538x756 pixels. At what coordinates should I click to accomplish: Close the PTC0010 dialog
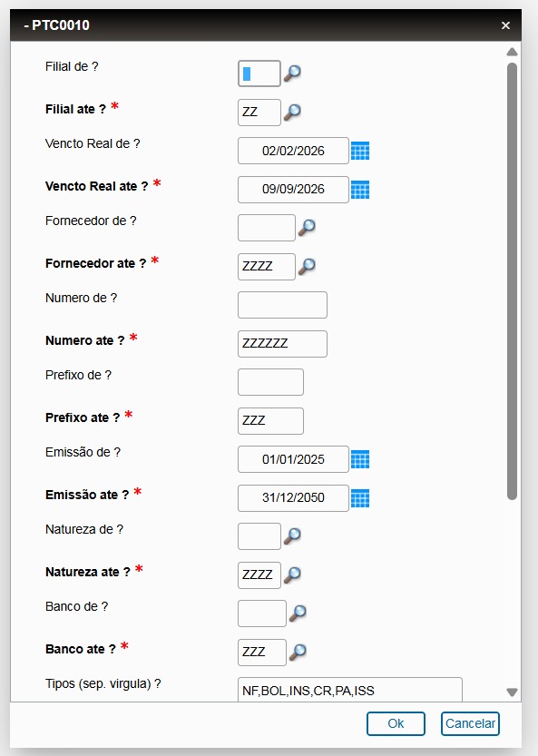pos(505,25)
